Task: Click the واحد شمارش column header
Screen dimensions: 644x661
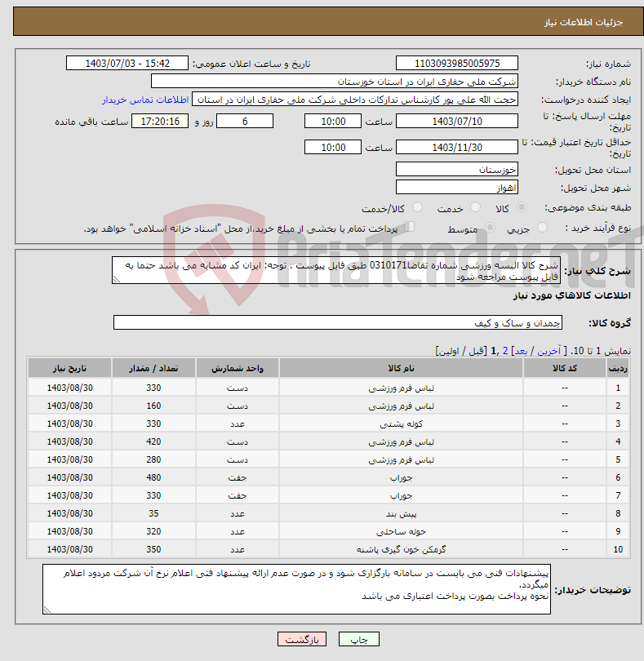Action: (x=237, y=368)
